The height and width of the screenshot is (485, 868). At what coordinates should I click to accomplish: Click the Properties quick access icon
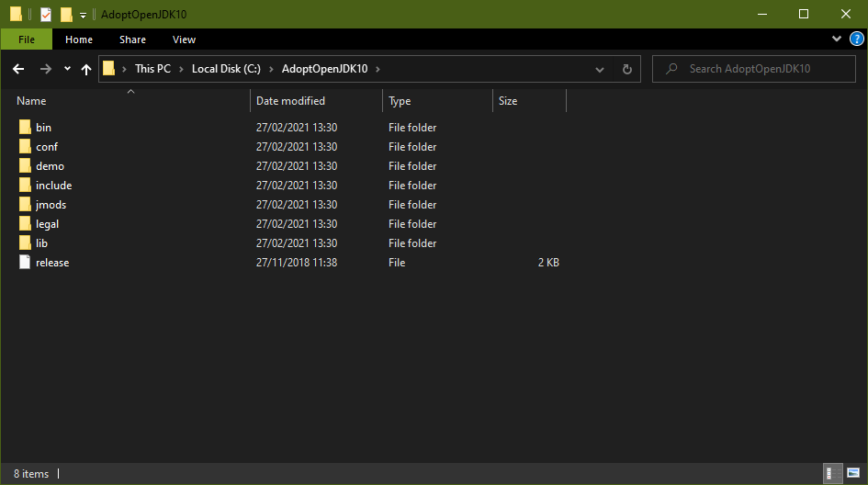click(x=46, y=15)
